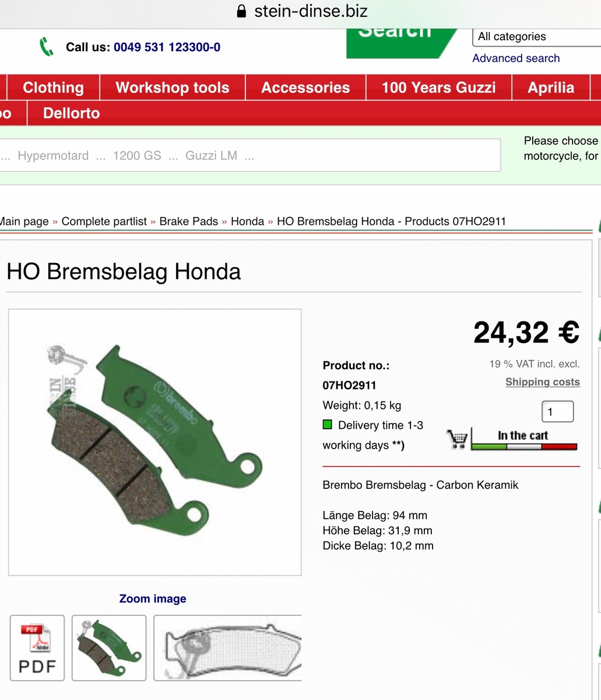This screenshot has width=601, height=700.
Task: Open the Workshop tools menu
Action: [173, 87]
